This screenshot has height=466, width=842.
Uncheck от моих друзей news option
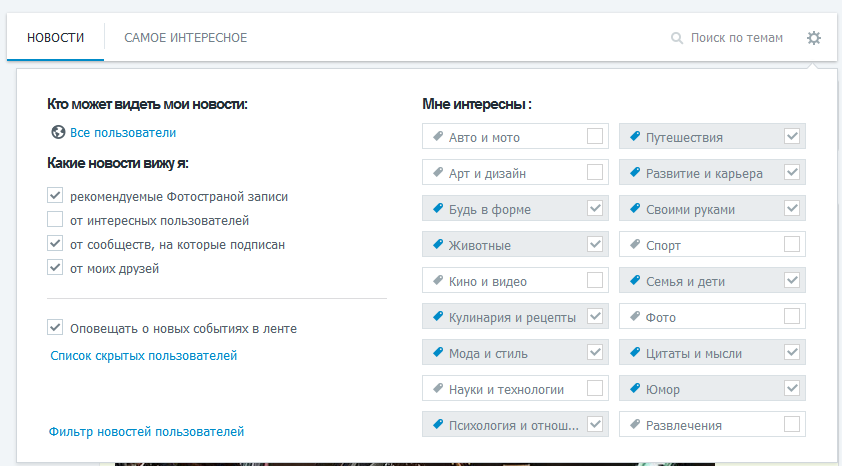pos(55,267)
